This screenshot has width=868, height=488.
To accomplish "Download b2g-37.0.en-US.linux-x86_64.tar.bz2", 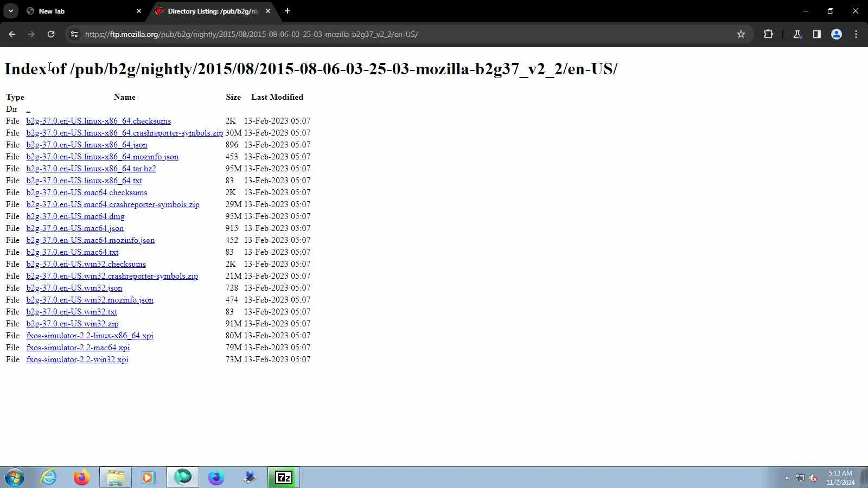I will tap(91, 169).
